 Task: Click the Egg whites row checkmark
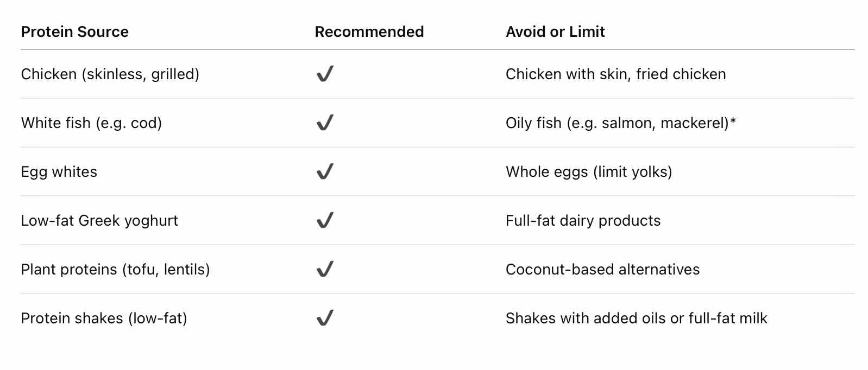click(x=325, y=171)
